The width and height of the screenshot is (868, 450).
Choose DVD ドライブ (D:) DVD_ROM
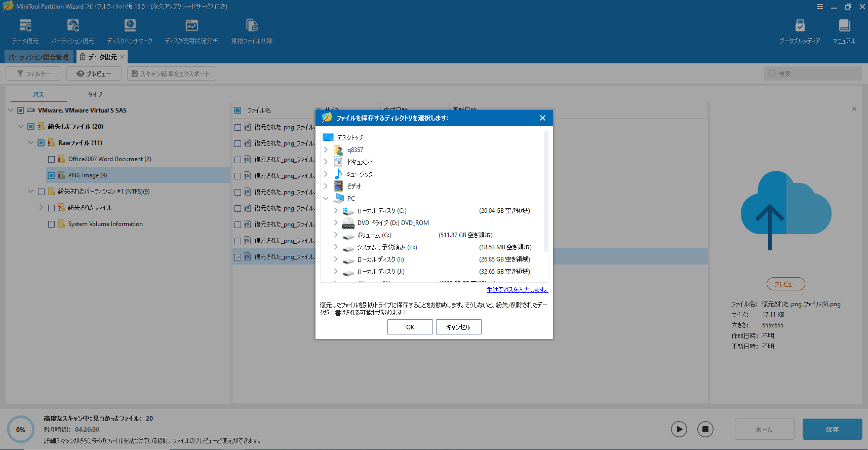(x=393, y=223)
